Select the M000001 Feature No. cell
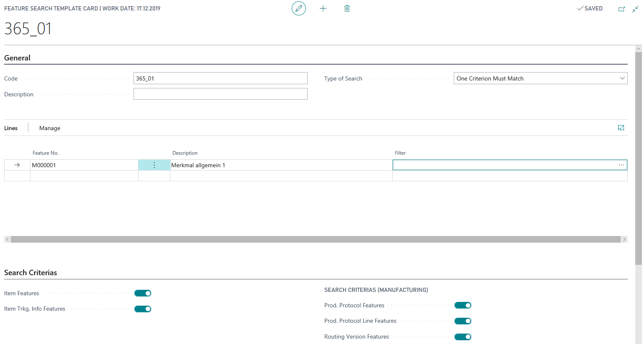 [84, 165]
